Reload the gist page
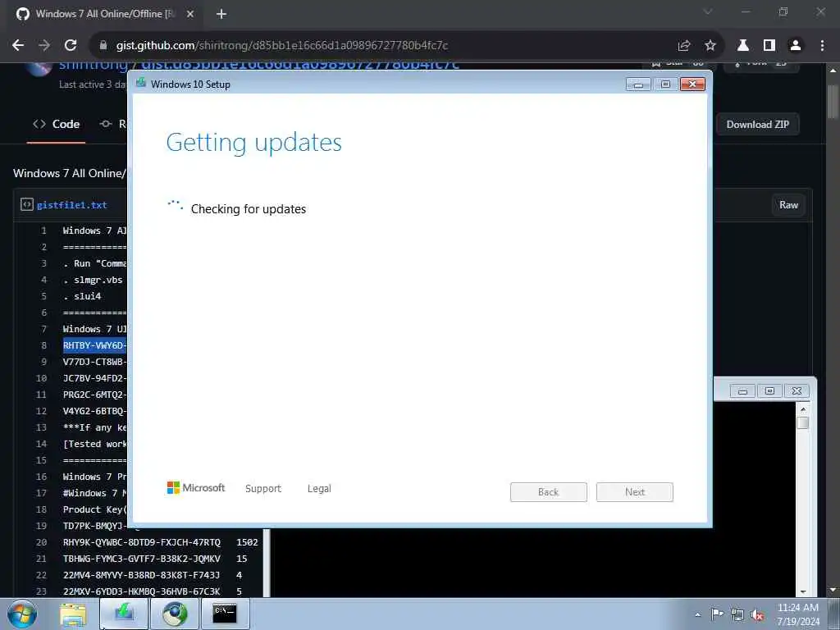The width and height of the screenshot is (840, 630). (71, 46)
